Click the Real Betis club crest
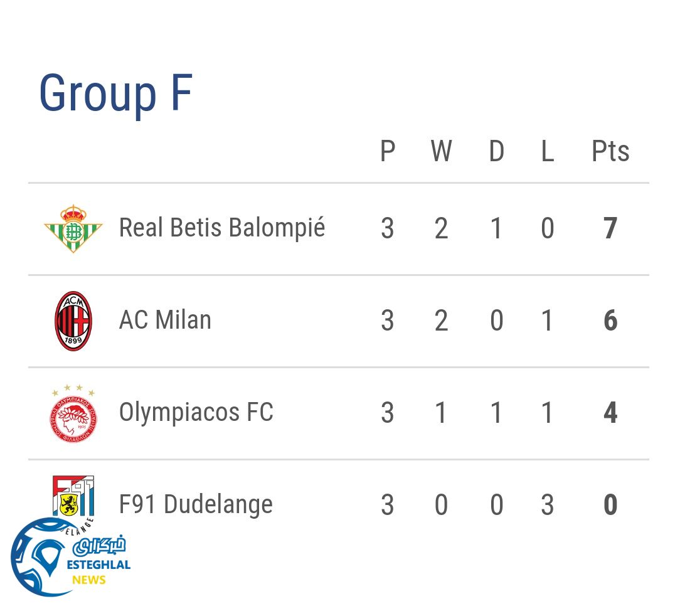680x616 pixels. [73, 228]
